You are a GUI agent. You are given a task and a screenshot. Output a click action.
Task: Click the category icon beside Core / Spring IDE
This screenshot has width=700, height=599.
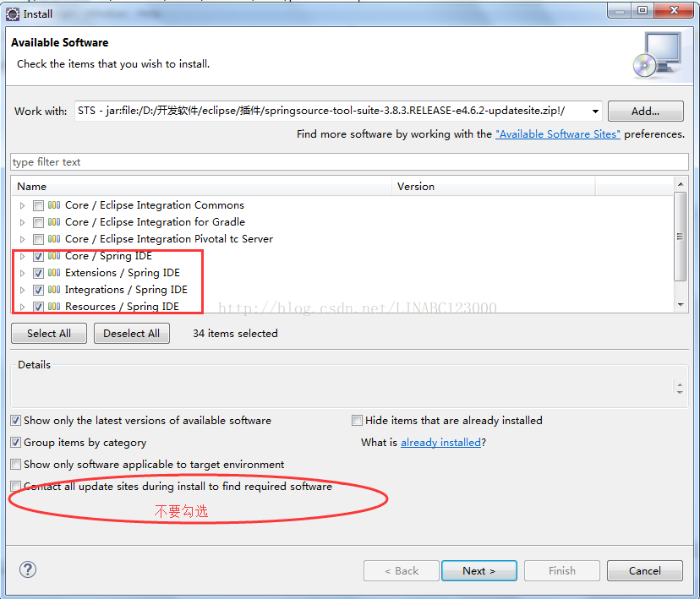click(x=54, y=256)
